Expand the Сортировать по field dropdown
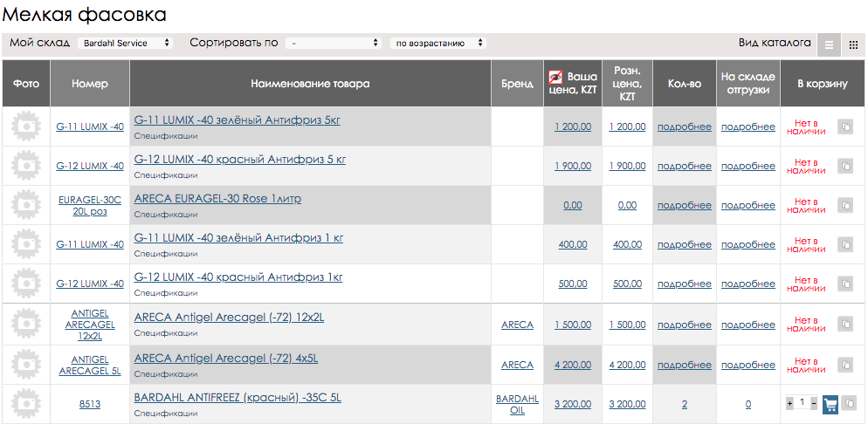The width and height of the screenshot is (868, 424). 335,43
